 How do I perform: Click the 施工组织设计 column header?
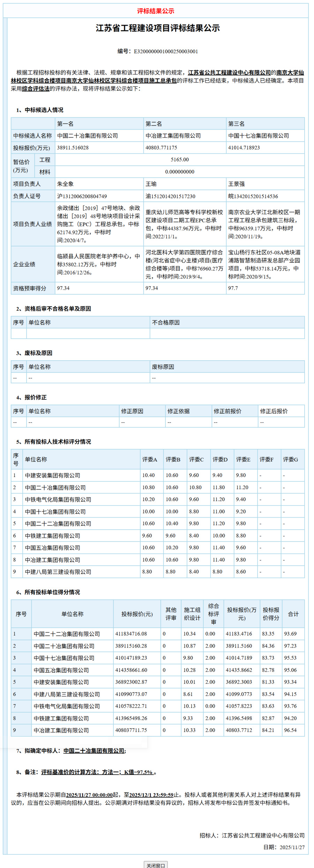coord(192,614)
